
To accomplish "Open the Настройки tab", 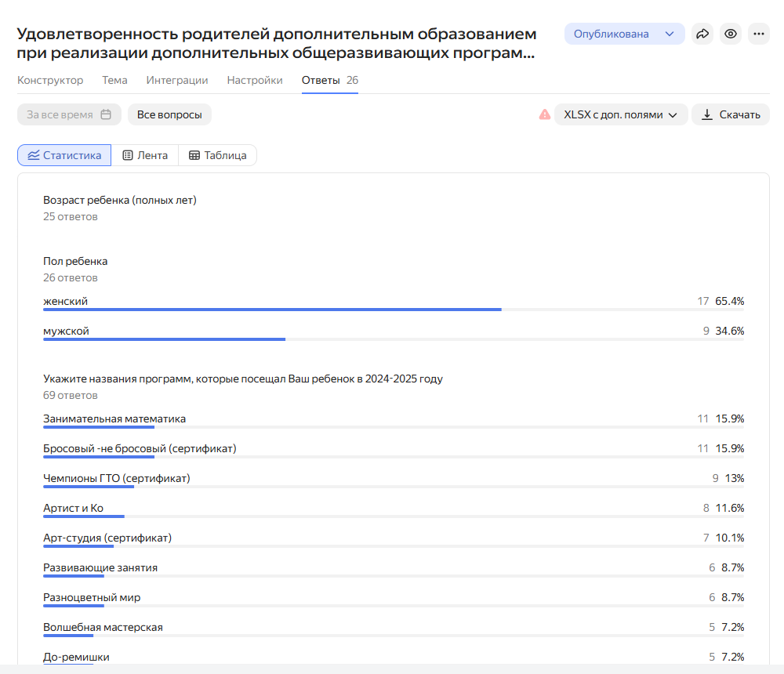I will tap(255, 80).
